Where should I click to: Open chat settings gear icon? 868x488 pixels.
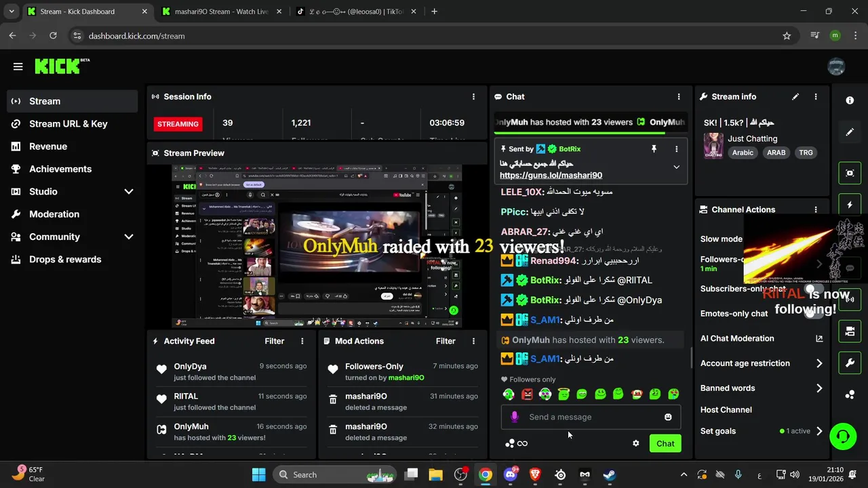(635, 443)
